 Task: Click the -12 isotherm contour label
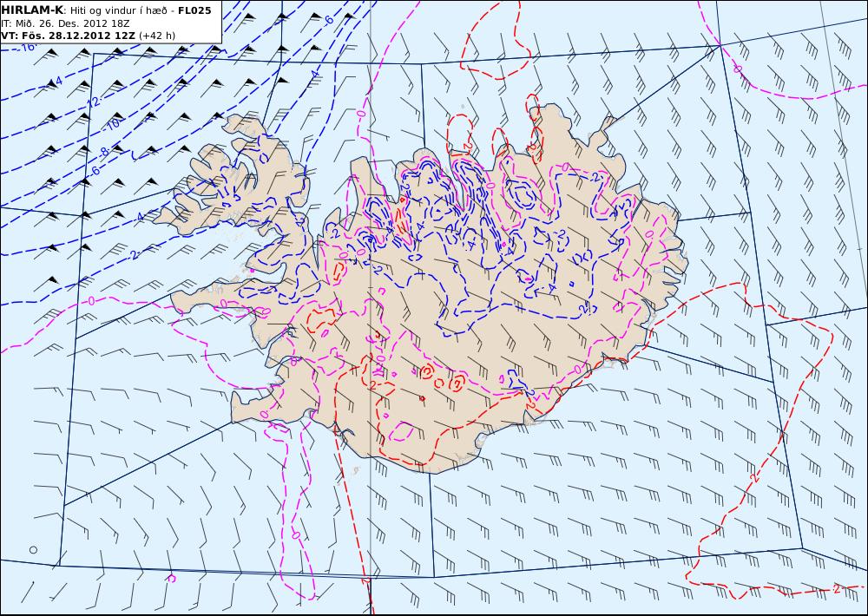pyautogui.click(x=93, y=102)
